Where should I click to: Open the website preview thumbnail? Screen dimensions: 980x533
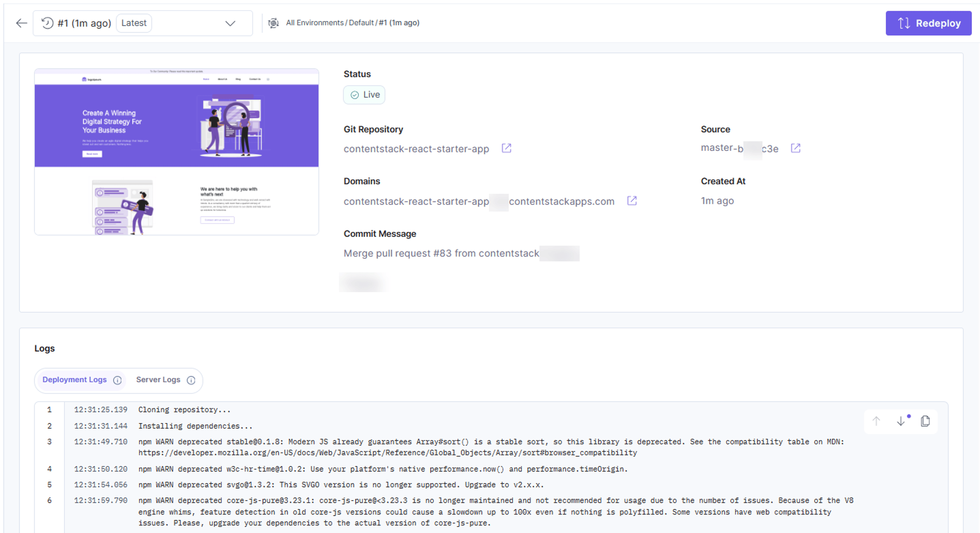(177, 152)
